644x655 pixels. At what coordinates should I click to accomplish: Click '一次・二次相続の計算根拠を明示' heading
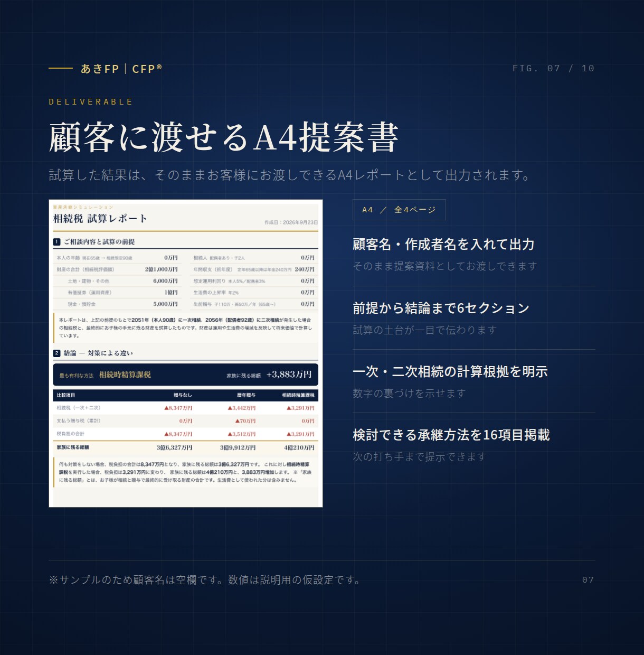pyautogui.click(x=450, y=372)
